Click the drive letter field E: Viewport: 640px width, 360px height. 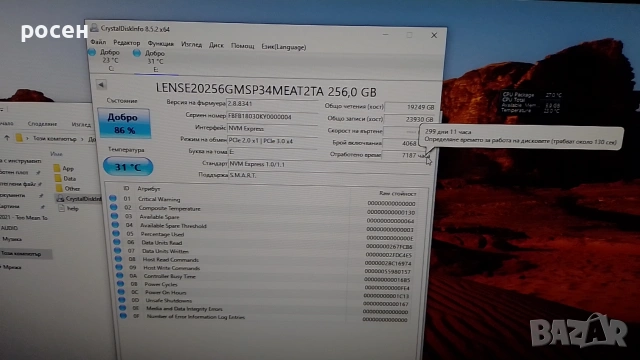(x=272, y=152)
